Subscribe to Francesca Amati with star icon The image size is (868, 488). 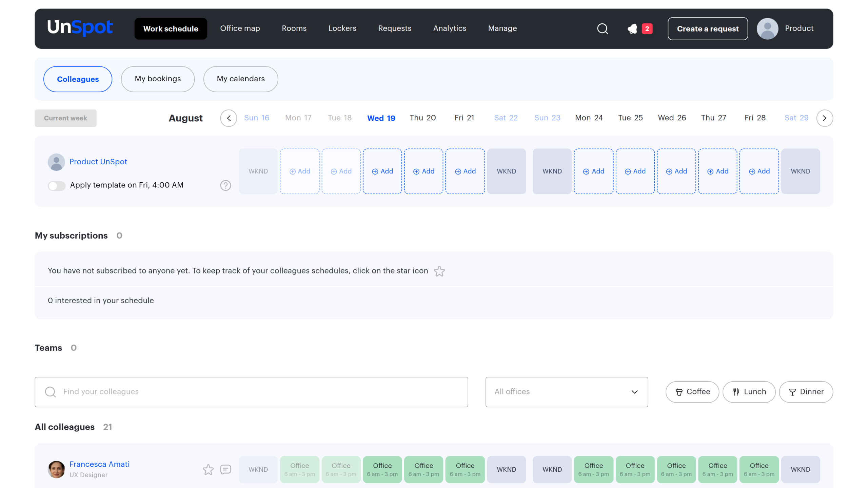(x=208, y=469)
